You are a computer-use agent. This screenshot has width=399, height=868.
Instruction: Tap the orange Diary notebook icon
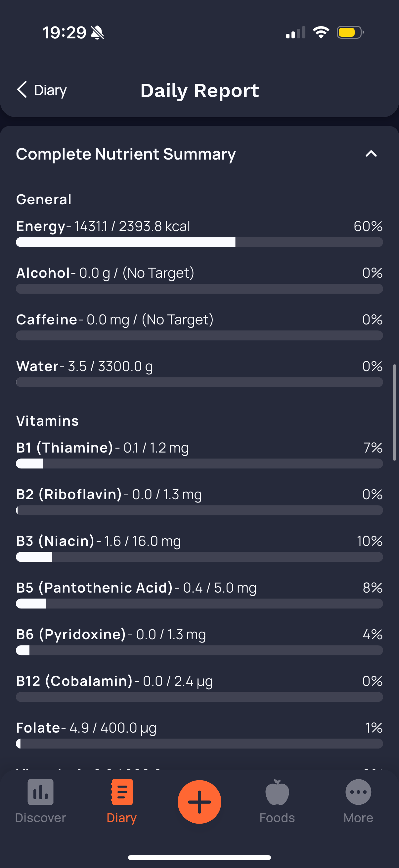point(121,792)
